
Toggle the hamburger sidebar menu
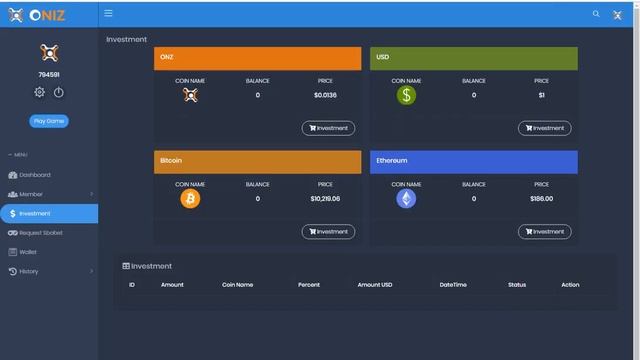click(108, 13)
